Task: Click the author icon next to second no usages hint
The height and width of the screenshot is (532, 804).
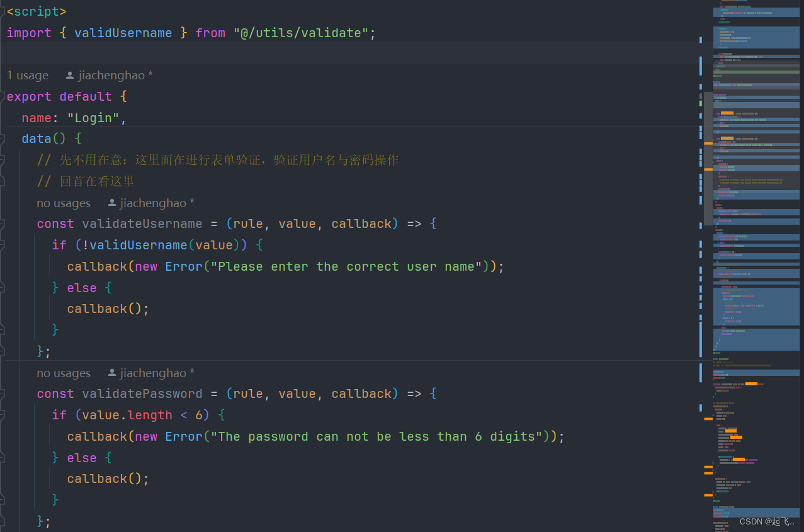Action: coord(111,373)
